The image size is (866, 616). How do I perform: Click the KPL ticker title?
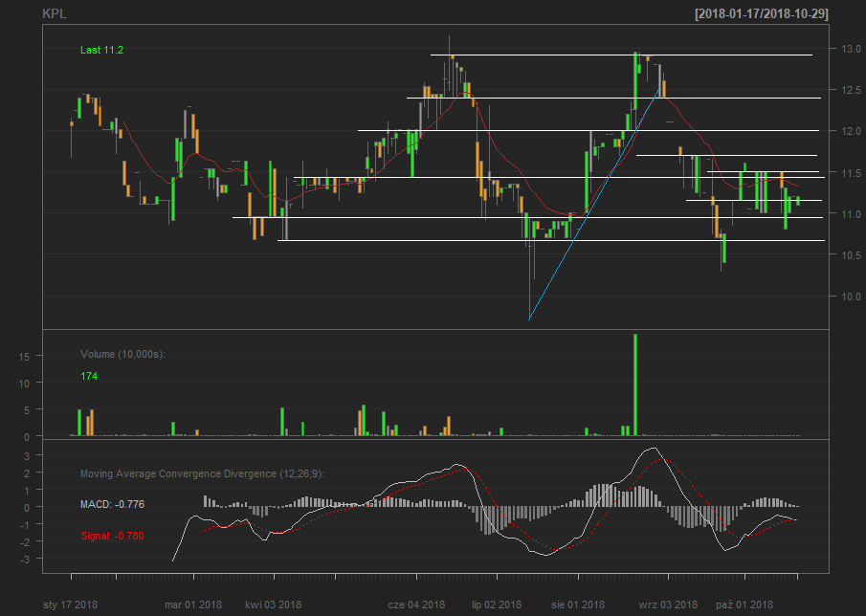click(x=55, y=13)
